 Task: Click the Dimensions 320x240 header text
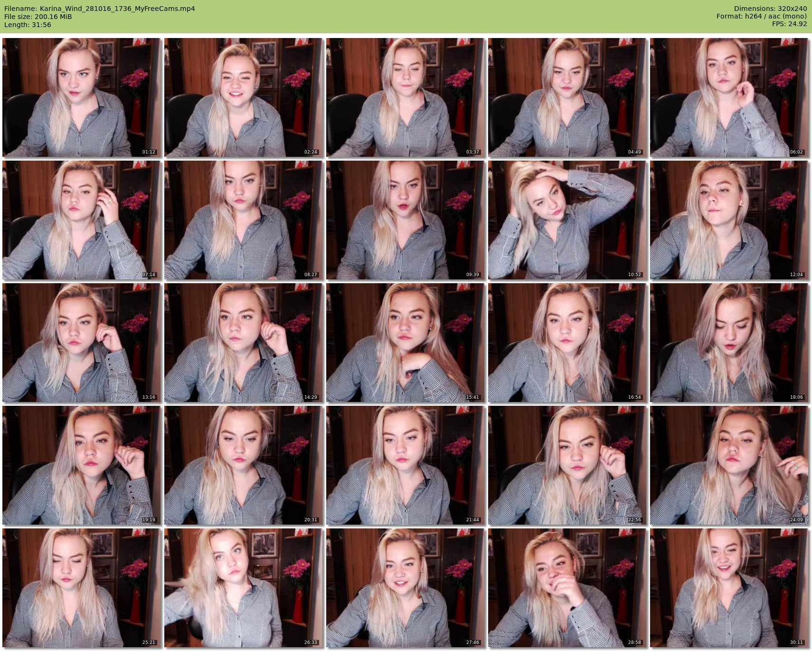coord(770,9)
